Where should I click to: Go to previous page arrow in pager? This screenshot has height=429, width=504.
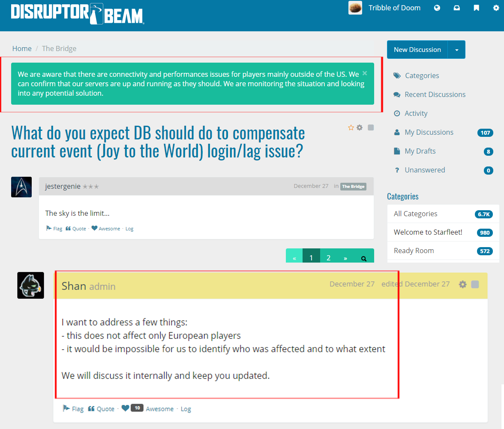(x=294, y=258)
